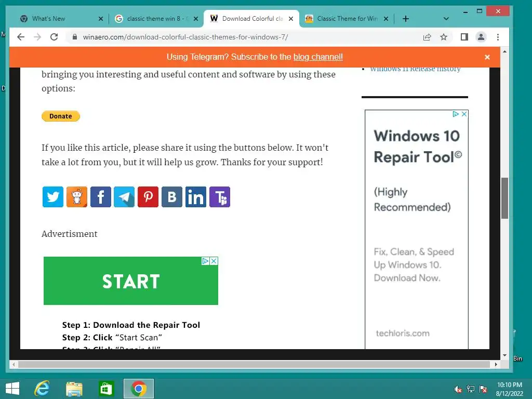This screenshot has width=532, height=399.
Task: Share article on Pinterest
Action: tap(148, 197)
